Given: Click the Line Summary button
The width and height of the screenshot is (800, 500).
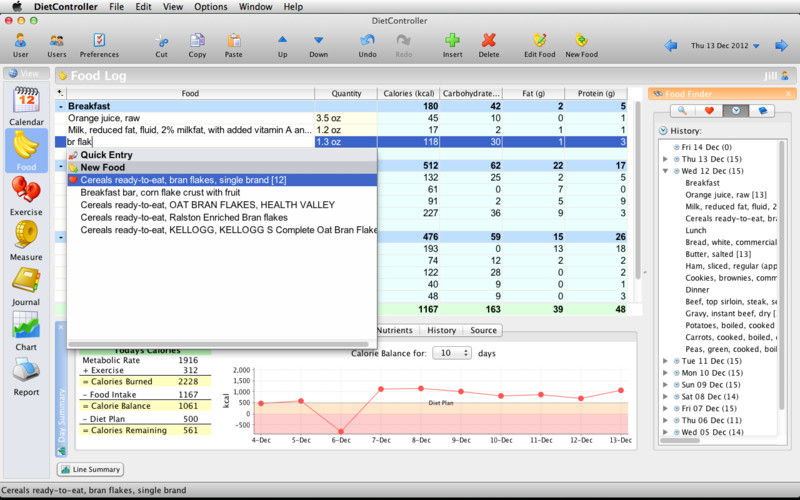Looking at the screenshot, I should point(90,469).
